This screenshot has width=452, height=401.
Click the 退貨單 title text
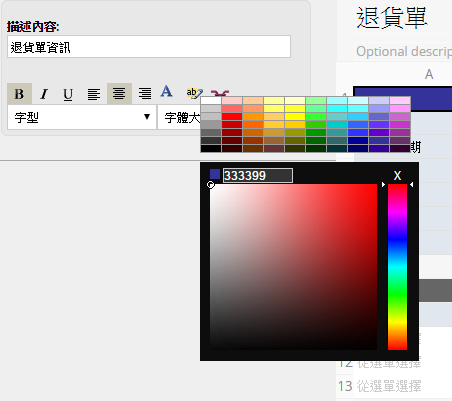pyautogui.click(x=392, y=17)
